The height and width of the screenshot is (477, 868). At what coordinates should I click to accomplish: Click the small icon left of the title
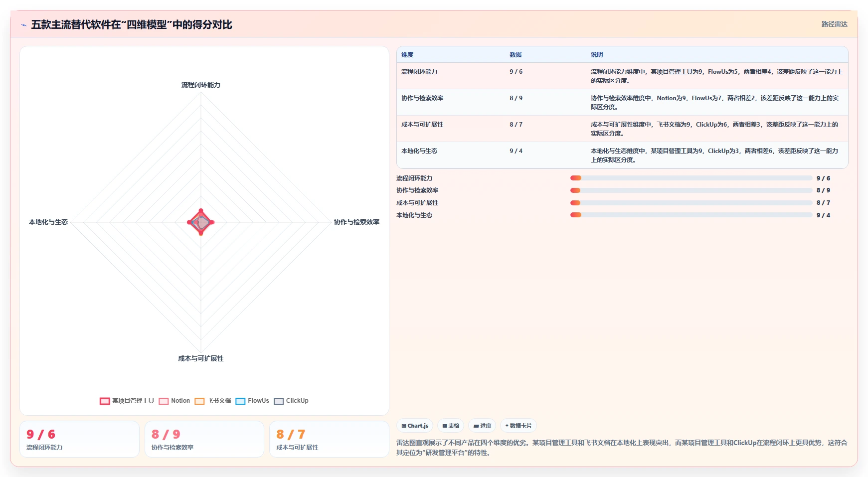(x=23, y=25)
